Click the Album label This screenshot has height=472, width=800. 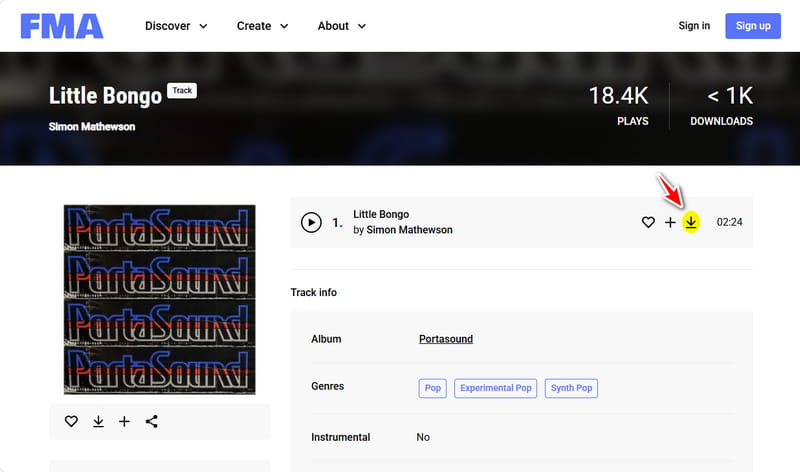point(326,339)
